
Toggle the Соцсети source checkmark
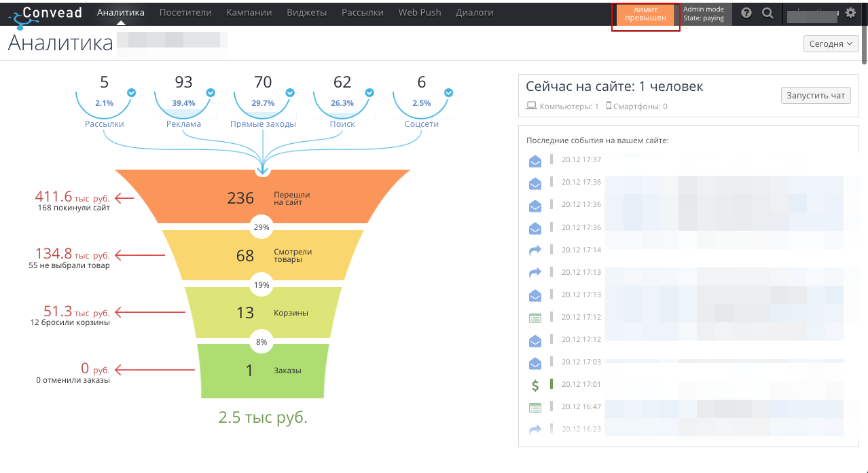[449, 92]
